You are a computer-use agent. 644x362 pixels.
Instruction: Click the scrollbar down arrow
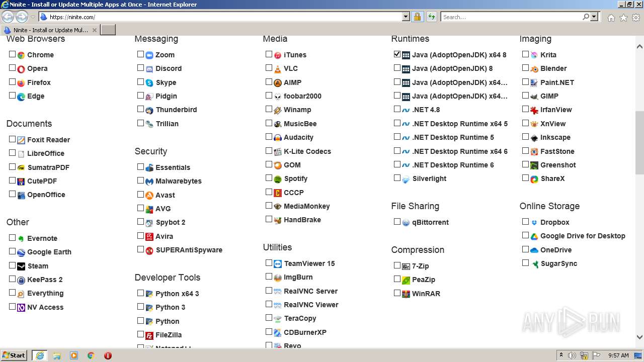click(x=639, y=337)
